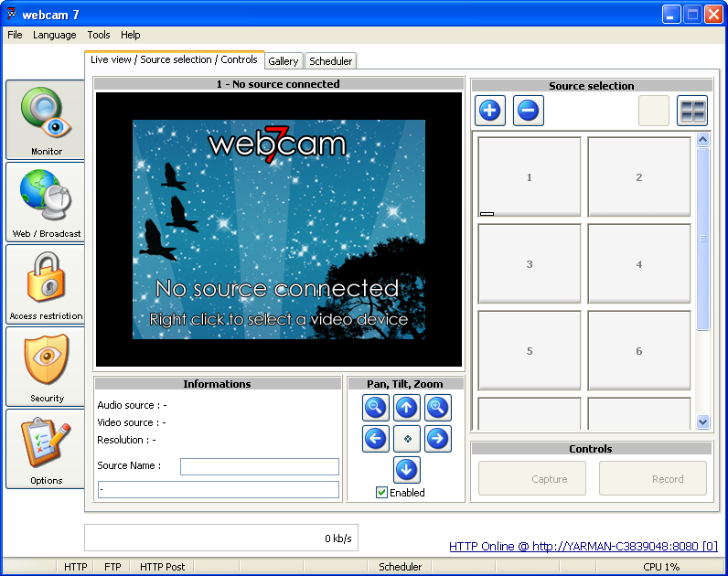728x576 pixels.
Task: Switch to the Gallery tab
Action: pos(284,61)
